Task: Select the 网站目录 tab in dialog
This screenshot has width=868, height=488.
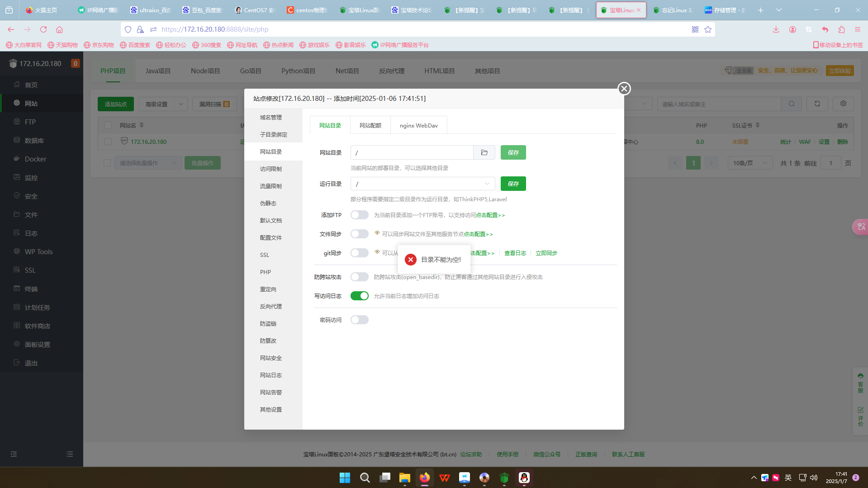Action: (330, 125)
